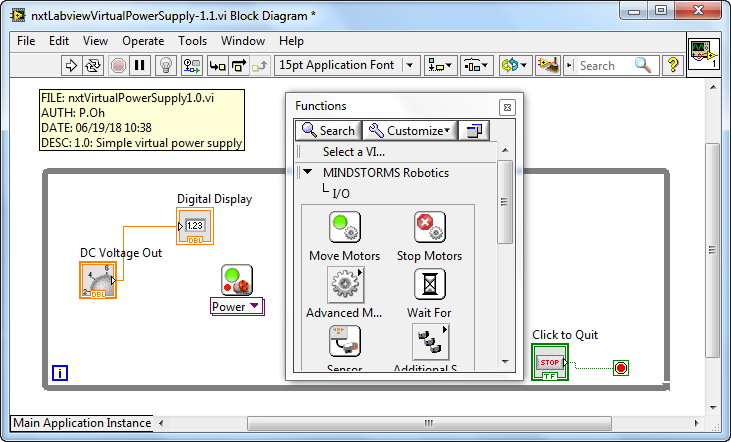Click loop iteration i terminal

pos(60,373)
